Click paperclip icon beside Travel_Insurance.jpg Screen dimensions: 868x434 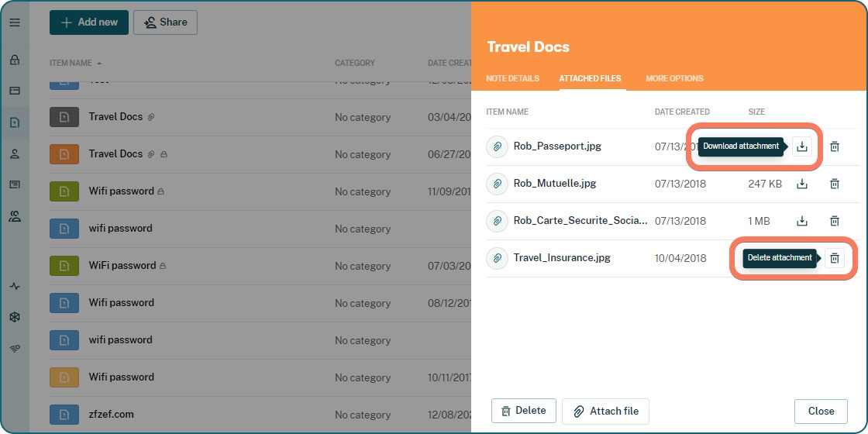[497, 258]
